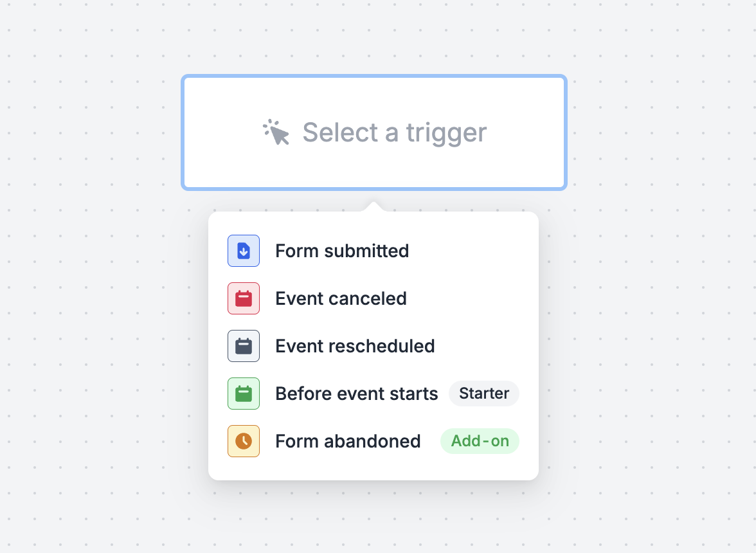Select the Before event starts label
This screenshot has width=756, height=553.
[x=356, y=394]
